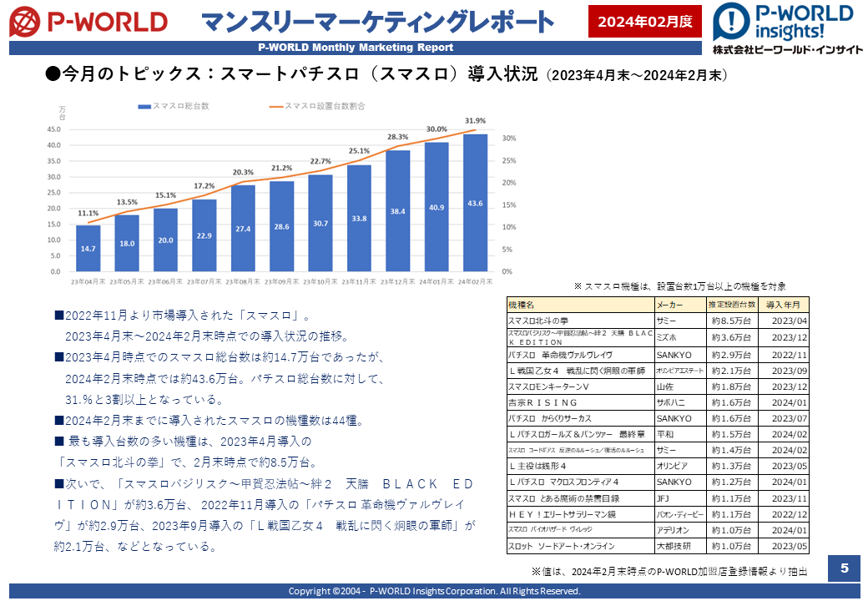
Task: Pick the bar labeled 33.8
Action: click(x=359, y=219)
